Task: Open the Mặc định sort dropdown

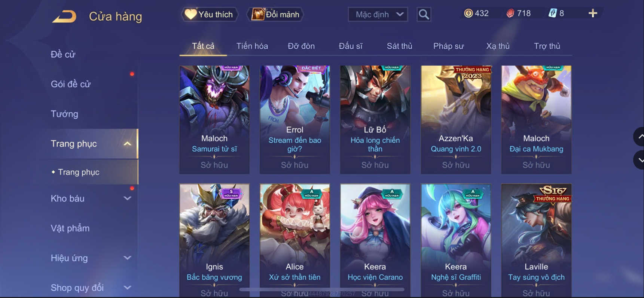Action: pos(378,14)
